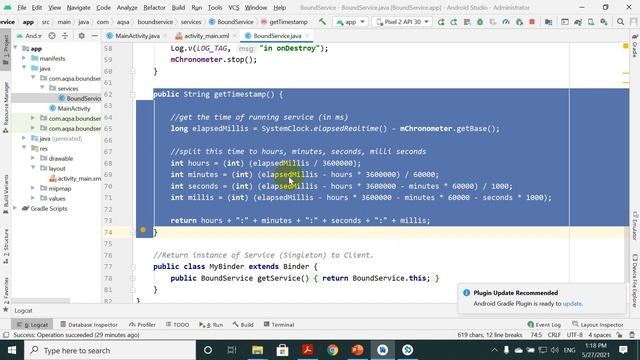Open the Build tool window
The width and height of the screenshot is (640, 360).
click(x=243, y=325)
